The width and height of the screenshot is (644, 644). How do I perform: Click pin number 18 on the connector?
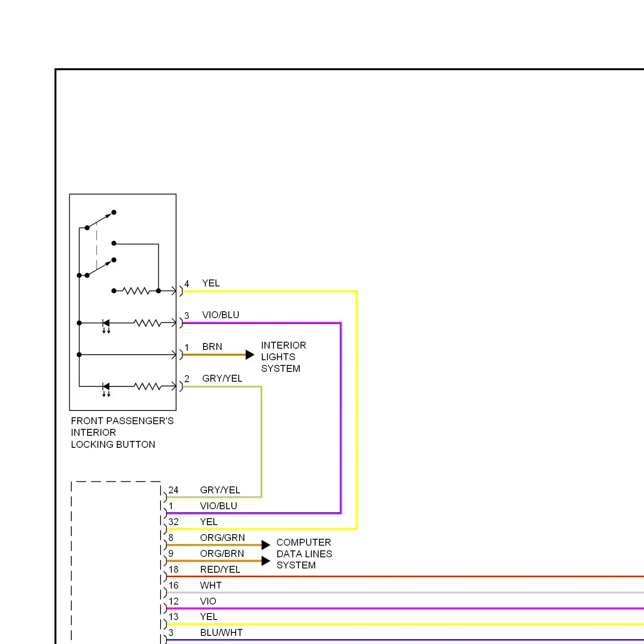[x=173, y=570]
